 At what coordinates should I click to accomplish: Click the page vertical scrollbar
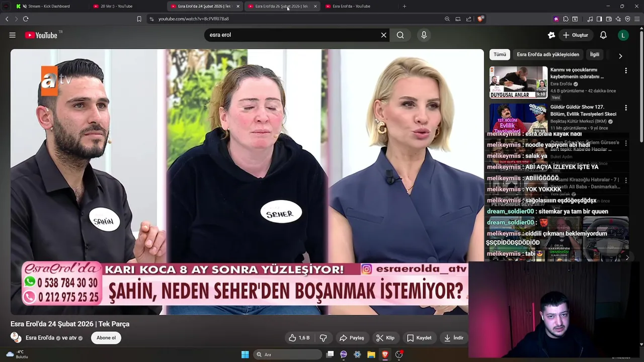tap(641, 85)
